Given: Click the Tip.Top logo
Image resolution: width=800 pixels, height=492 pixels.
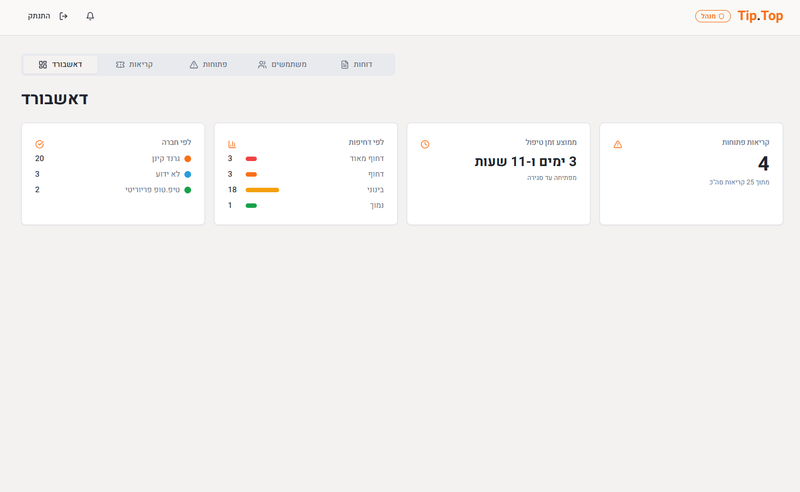Looking at the screenshot, I should (760, 16).
